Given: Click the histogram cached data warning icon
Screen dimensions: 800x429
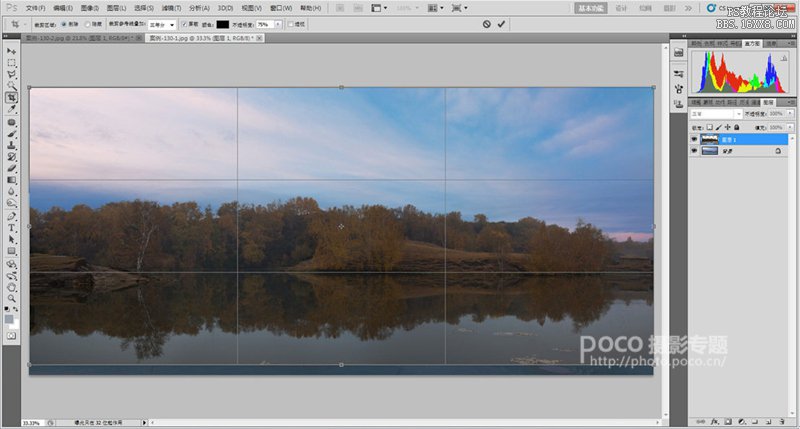Looking at the screenshot, I should [784, 58].
